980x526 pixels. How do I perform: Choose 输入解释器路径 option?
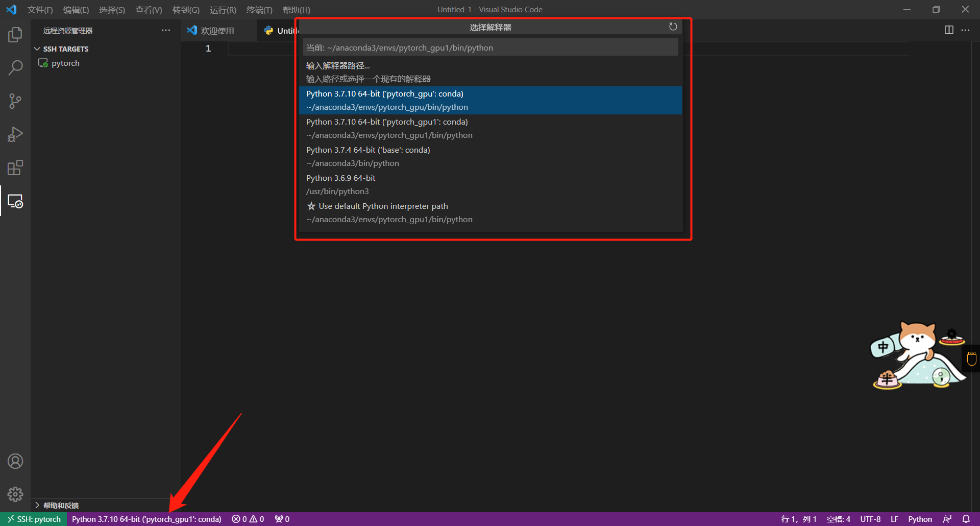pyautogui.click(x=491, y=72)
